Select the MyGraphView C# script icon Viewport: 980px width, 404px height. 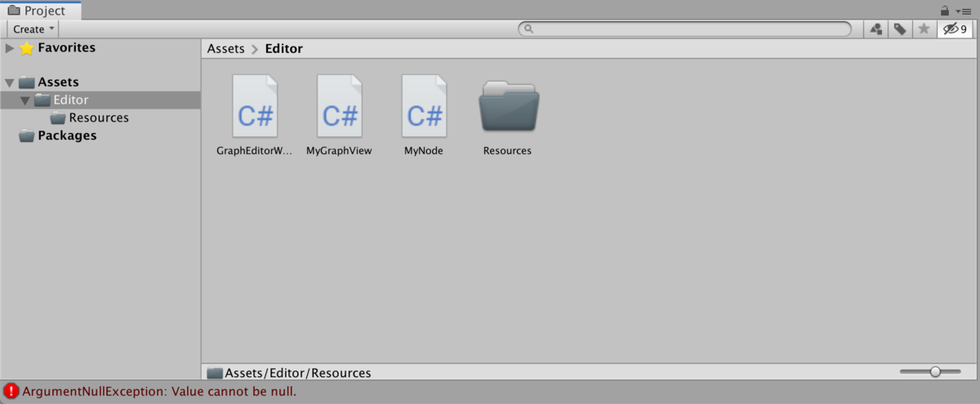(x=339, y=106)
